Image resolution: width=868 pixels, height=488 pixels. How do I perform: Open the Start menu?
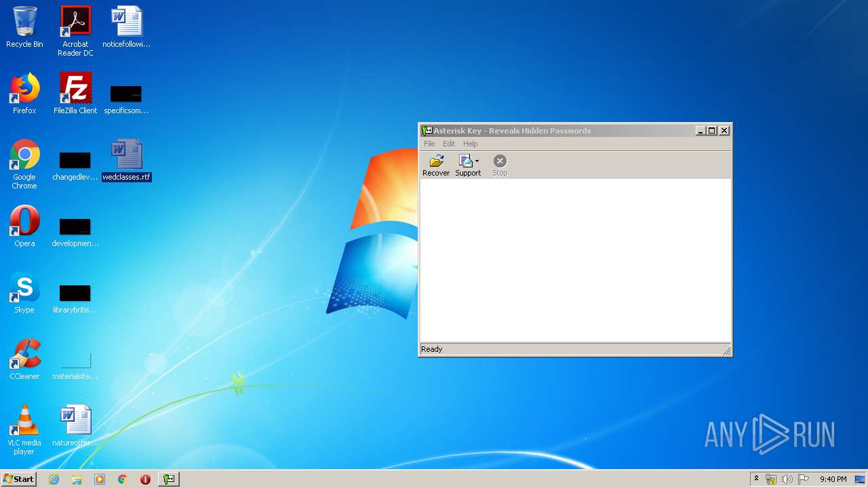tap(18, 479)
